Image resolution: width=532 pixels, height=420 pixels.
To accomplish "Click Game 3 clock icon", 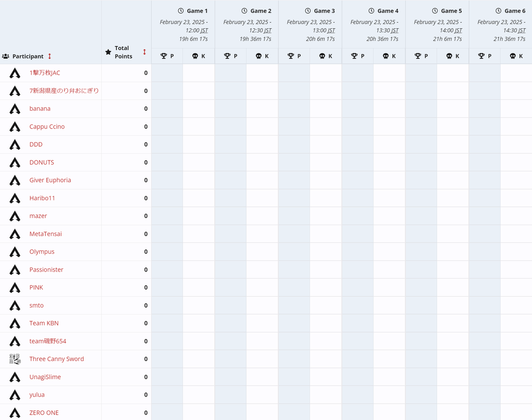I will (308, 11).
